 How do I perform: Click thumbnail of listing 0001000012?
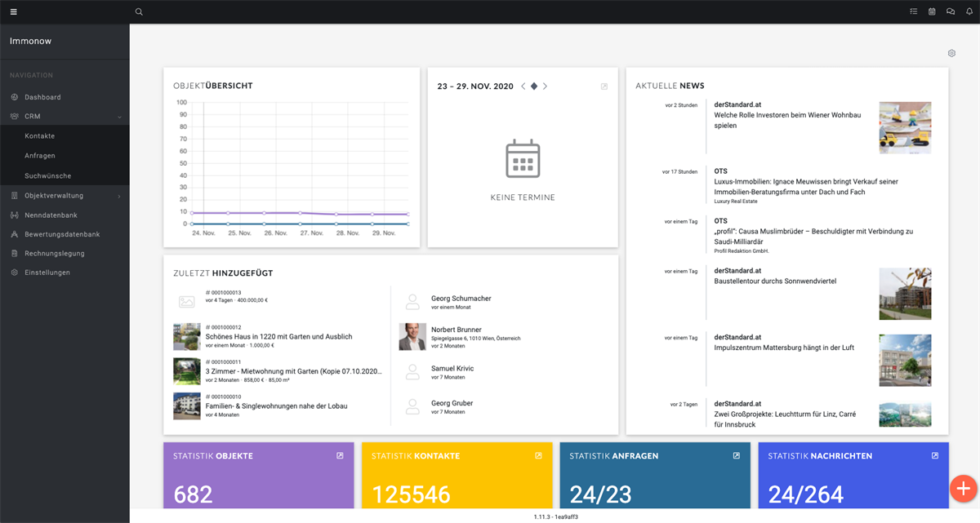point(187,336)
